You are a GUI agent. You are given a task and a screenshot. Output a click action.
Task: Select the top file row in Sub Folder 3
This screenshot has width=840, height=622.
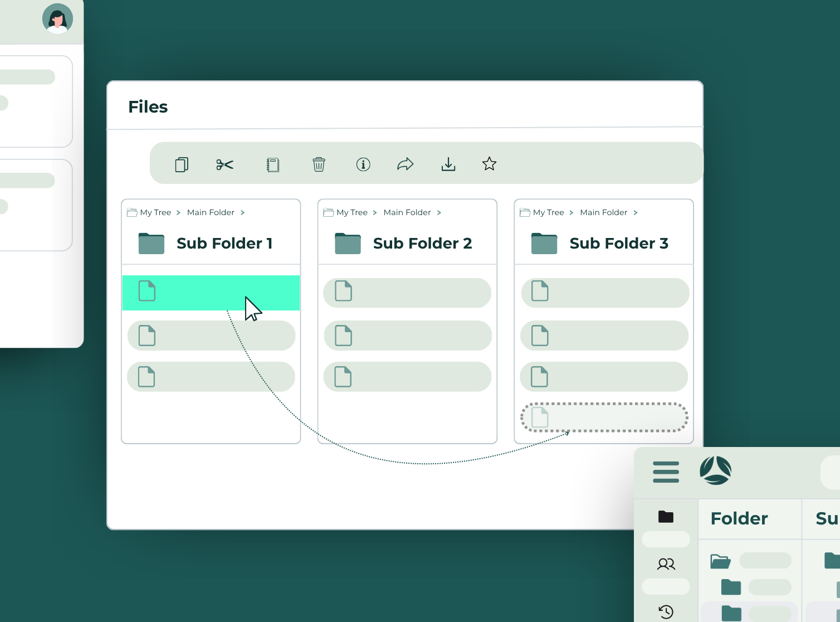point(605,293)
